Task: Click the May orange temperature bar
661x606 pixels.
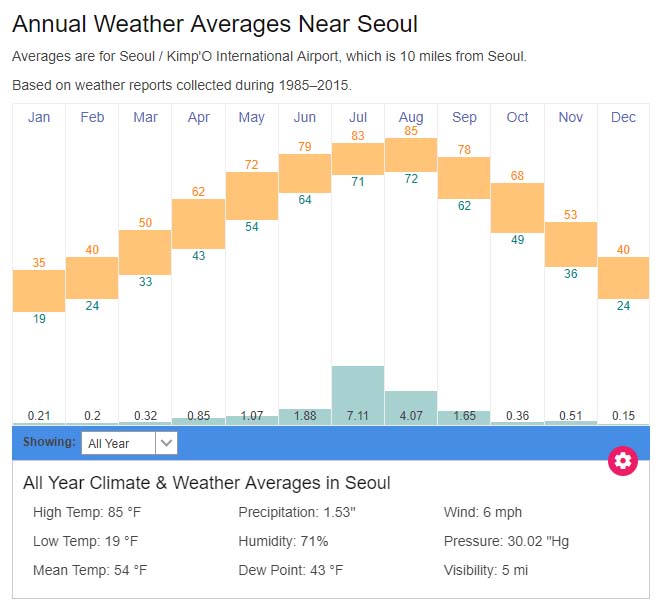Action: [x=252, y=195]
